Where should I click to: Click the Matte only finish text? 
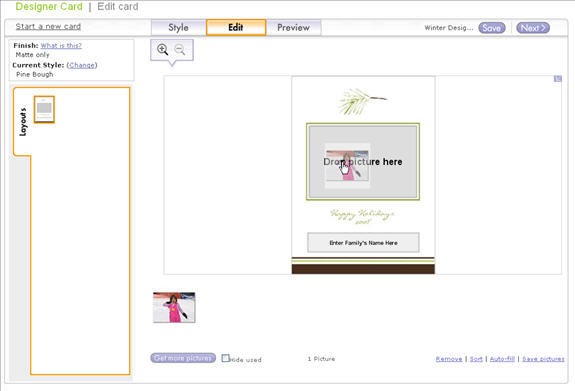click(32, 55)
